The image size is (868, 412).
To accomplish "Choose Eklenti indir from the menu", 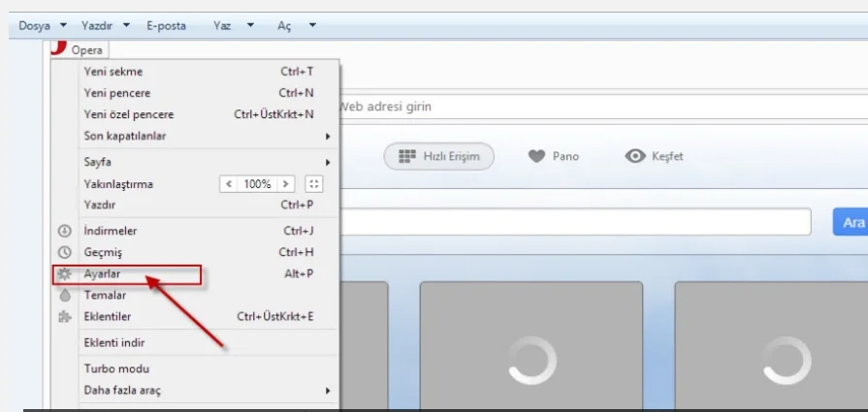I will pyautogui.click(x=114, y=342).
